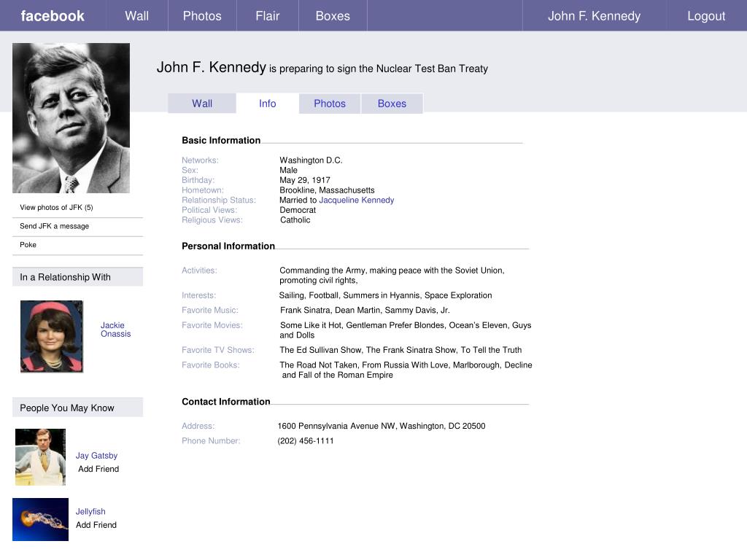Click Jay Gatsby's picture thumbnail
This screenshot has height=560, width=747.
pyautogui.click(x=41, y=457)
